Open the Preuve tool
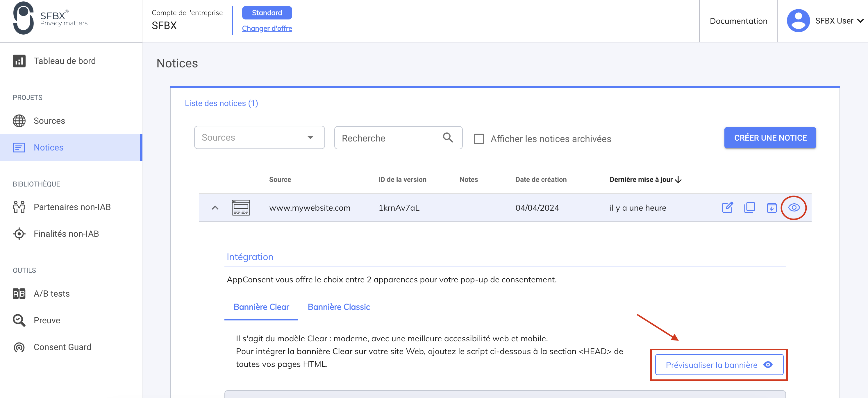 [x=47, y=320]
